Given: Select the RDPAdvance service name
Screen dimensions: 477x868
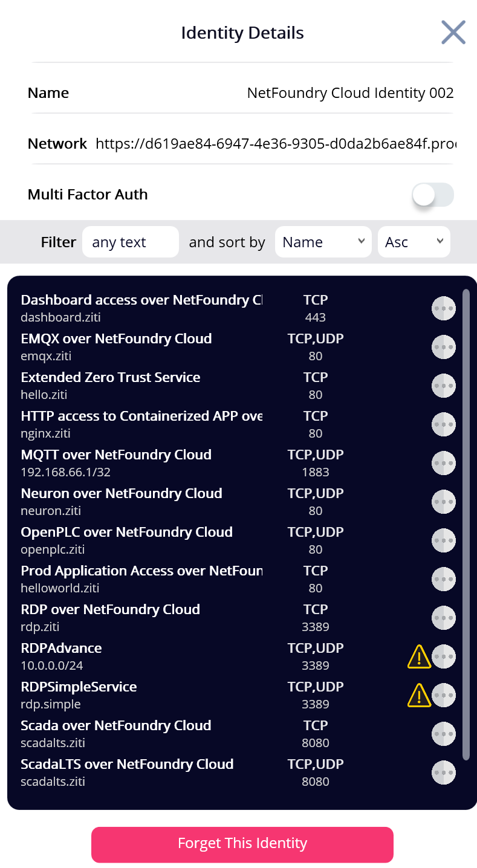Looking at the screenshot, I should tap(61, 648).
